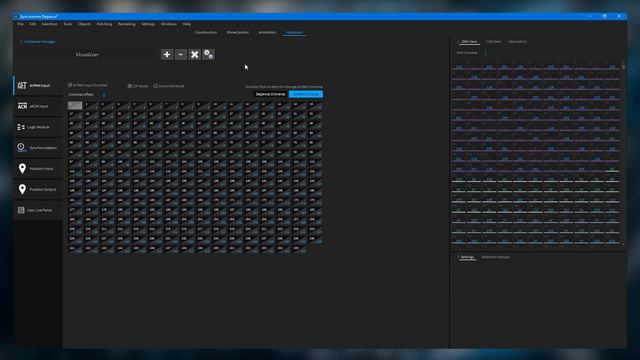Viewport: 640px width, 360px height.
Task: Select universe cell 3 in grid
Action: (107, 105)
